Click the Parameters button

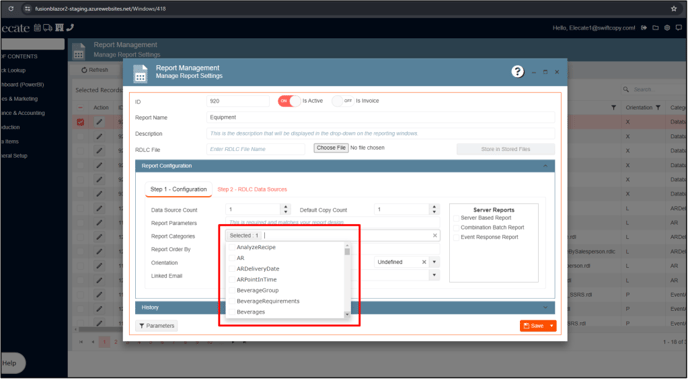tap(157, 326)
